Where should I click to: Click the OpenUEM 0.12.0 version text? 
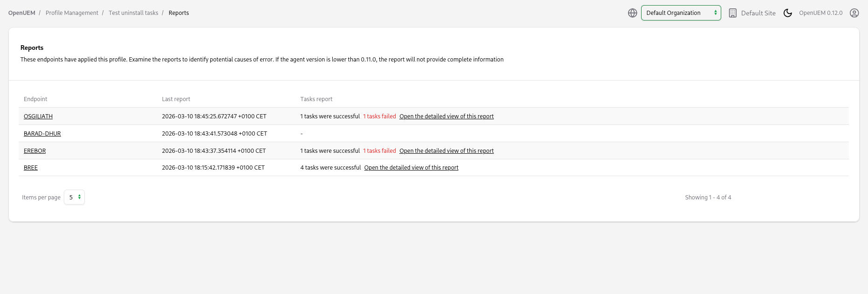point(820,13)
